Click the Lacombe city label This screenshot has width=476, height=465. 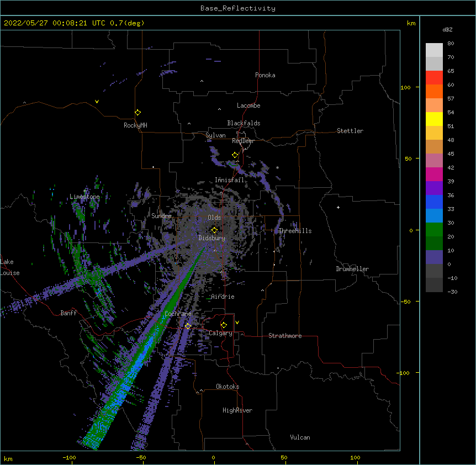(248, 105)
